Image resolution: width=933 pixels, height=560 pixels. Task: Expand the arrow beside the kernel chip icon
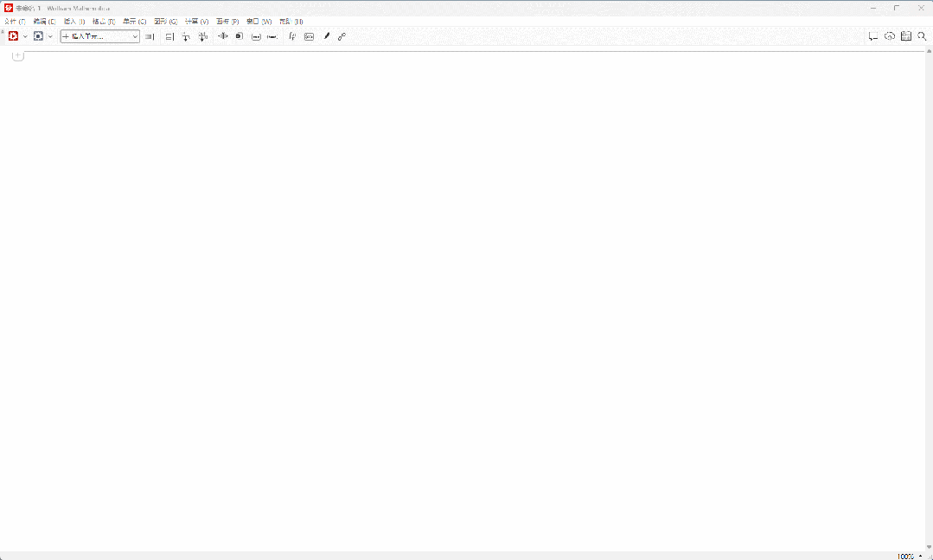tap(50, 37)
